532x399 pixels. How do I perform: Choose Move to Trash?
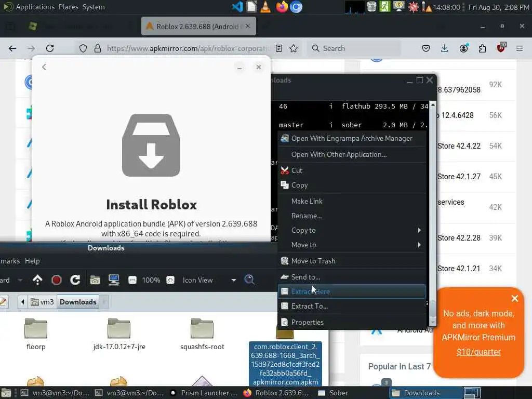[352, 261]
